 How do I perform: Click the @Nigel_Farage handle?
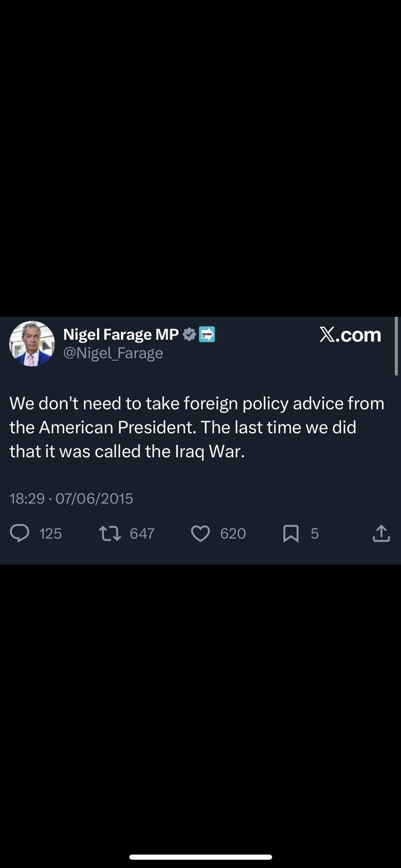click(113, 353)
